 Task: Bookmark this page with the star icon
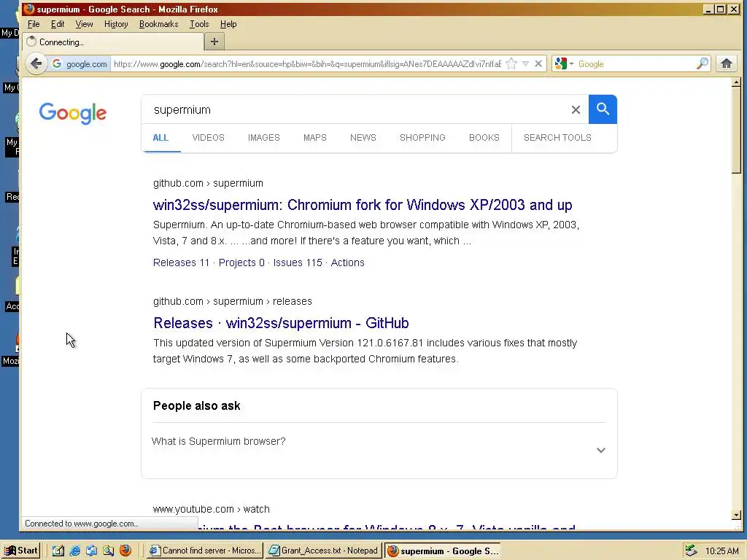(511, 64)
